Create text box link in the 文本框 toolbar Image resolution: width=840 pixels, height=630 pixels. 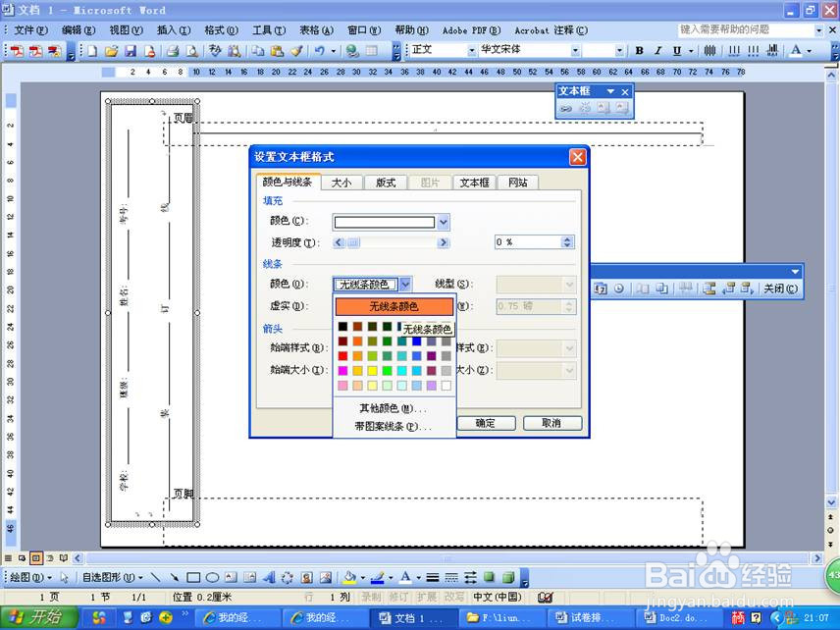click(x=565, y=108)
